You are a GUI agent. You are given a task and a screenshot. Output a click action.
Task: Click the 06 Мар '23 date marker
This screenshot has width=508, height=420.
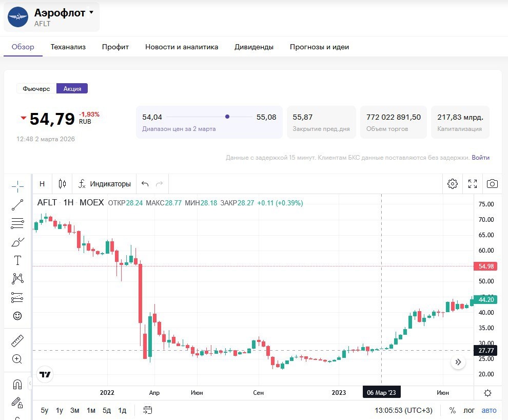pyautogui.click(x=382, y=392)
